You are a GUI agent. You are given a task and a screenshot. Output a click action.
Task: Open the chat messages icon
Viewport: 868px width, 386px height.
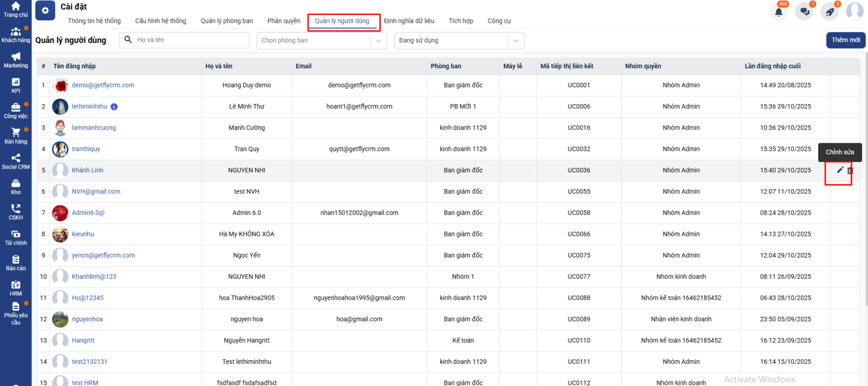coord(805,11)
